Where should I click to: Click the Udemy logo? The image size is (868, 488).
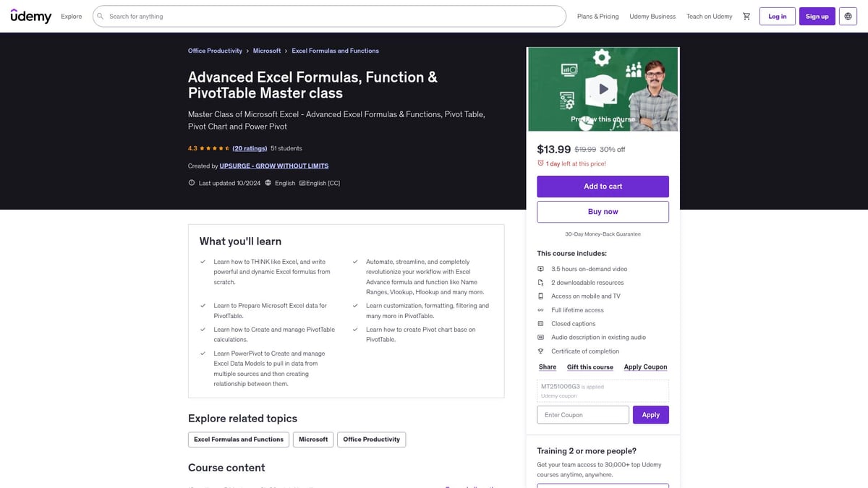pyautogui.click(x=31, y=16)
